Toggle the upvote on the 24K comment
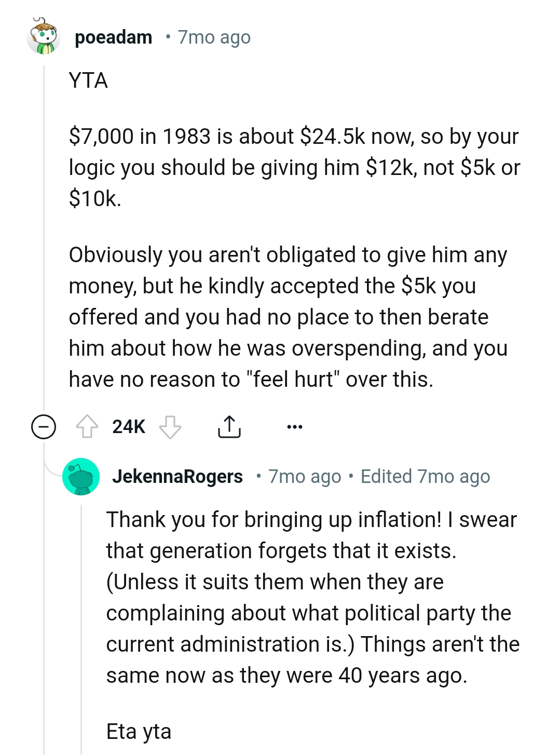 coord(88,426)
